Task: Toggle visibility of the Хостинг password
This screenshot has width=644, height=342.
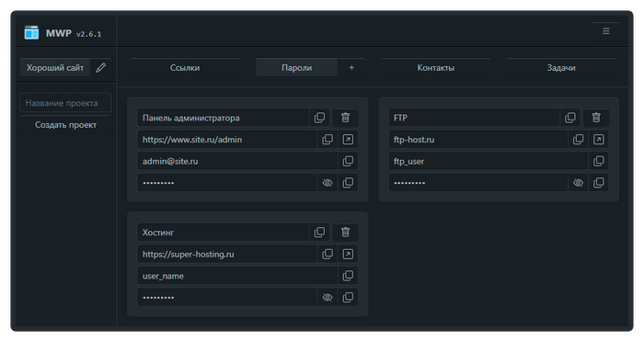Action: 328,297
